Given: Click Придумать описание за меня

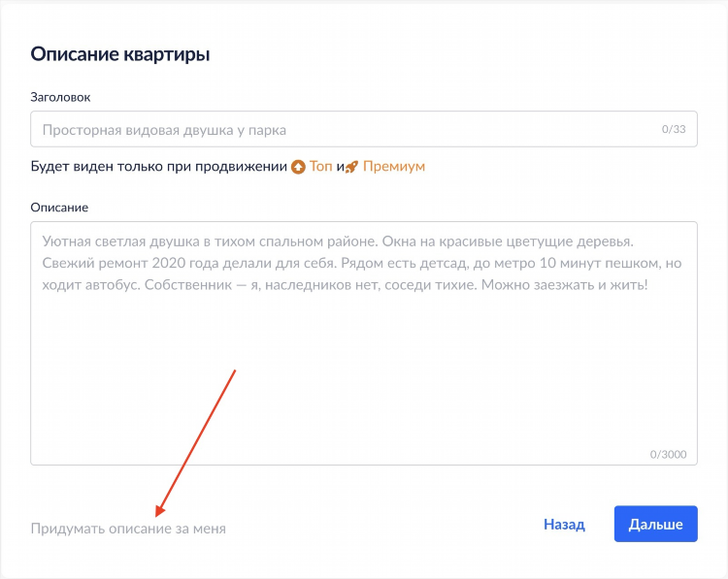Looking at the screenshot, I should (128, 529).
